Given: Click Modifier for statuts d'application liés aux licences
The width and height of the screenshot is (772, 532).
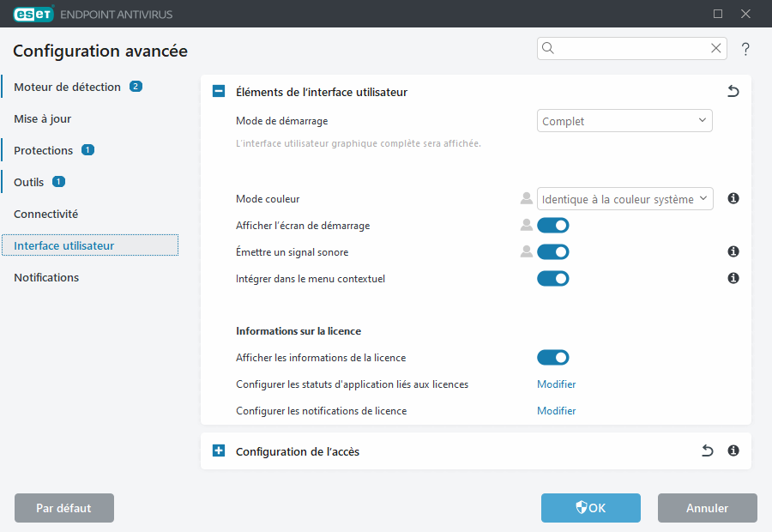Looking at the screenshot, I should [557, 384].
